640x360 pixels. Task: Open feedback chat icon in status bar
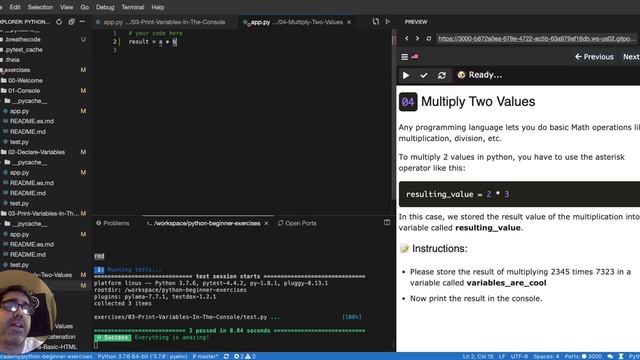coord(610,356)
